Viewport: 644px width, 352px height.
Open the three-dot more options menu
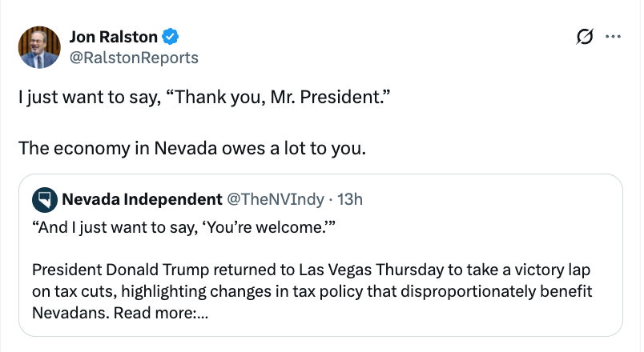[x=613, y=37]
